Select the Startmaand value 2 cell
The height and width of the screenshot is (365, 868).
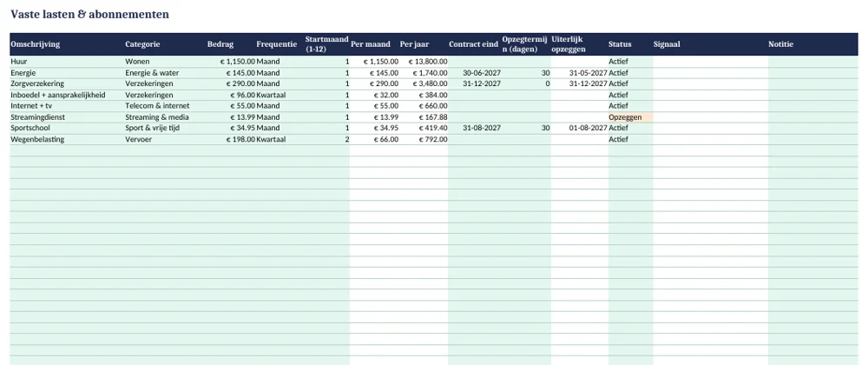(x=327, y=139)
